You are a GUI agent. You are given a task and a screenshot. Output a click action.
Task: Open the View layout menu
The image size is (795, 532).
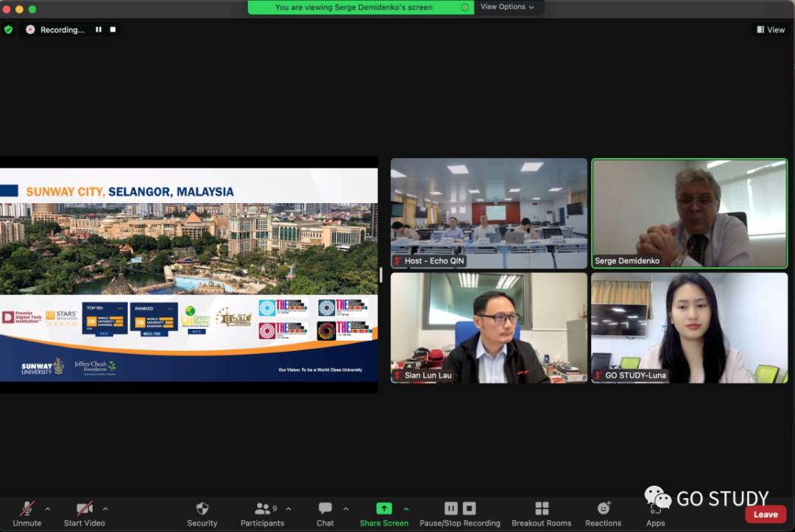click(x=771, y=29)
